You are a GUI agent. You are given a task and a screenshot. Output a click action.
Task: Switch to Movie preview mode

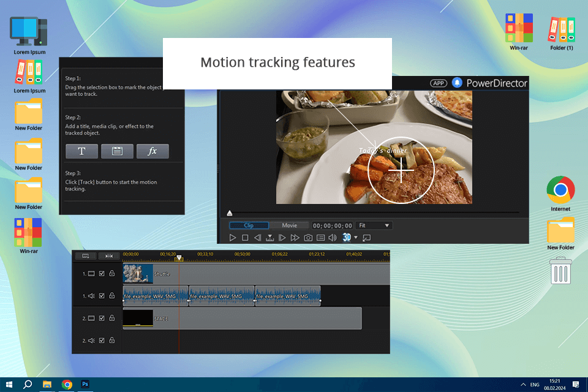pos(289,225)
